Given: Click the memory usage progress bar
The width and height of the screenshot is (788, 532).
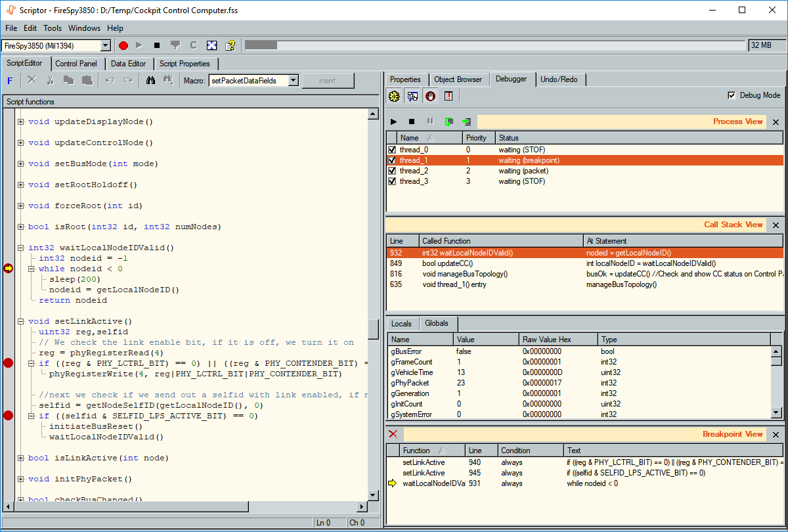Looking at the screenshot, I should [494, 45].
